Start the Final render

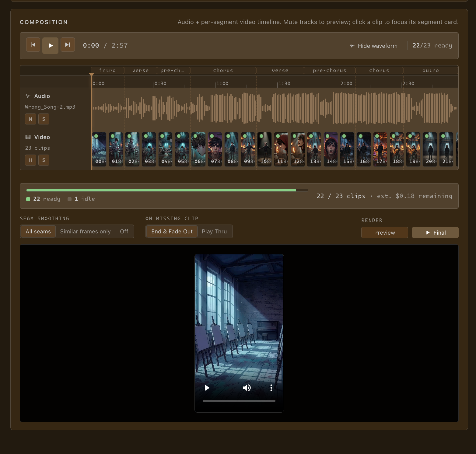coord(435,232)
